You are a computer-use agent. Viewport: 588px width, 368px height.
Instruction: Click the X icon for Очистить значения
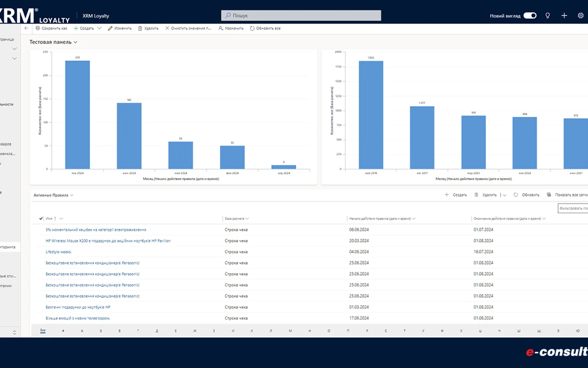(167, 28)
